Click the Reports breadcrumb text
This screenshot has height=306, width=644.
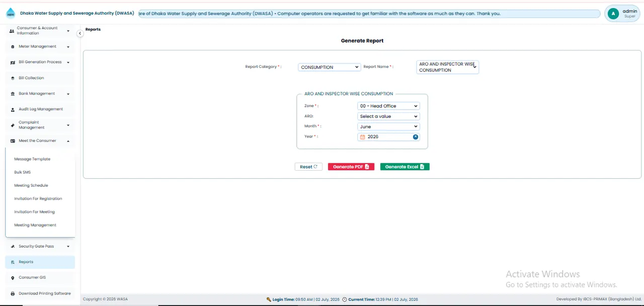[x=93, y=29]
